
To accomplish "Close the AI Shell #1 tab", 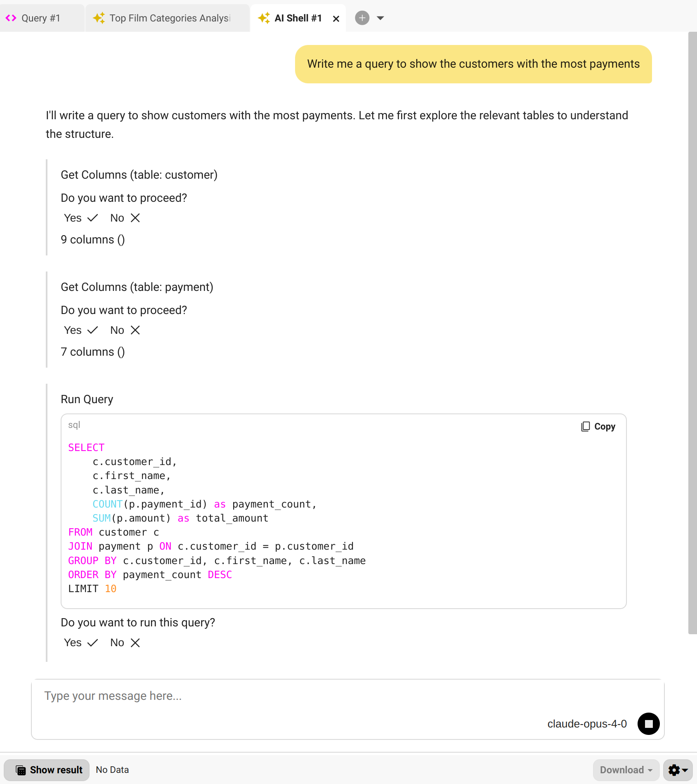I will (x=336, y=19).
